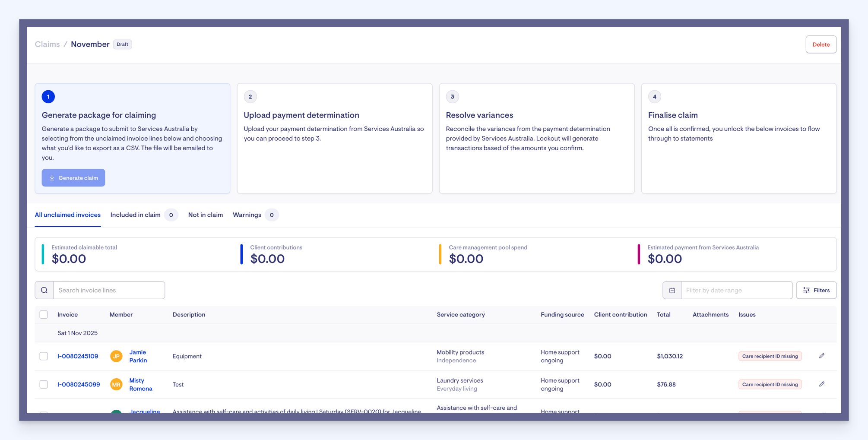Image resolution: width=868 pixels, height=440 pixels.
Task: Click edit pencil for invoice I-0080245109
Action: pos(821,356)
